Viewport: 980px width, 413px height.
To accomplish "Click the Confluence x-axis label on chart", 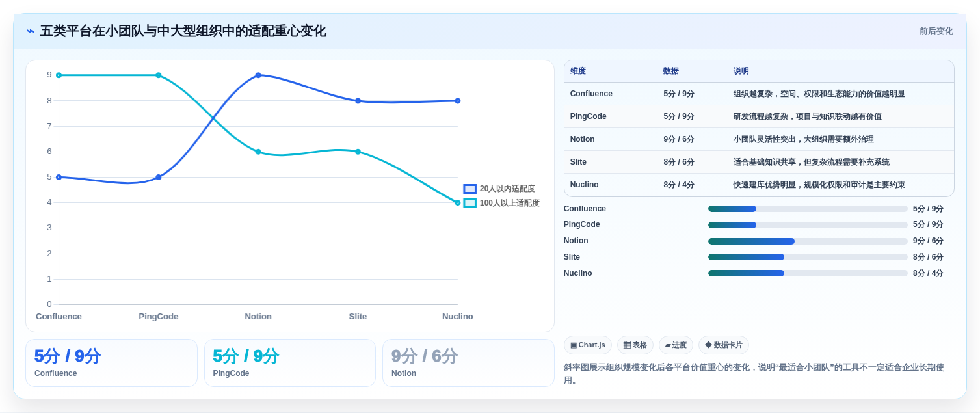I will tap(59, 317).
